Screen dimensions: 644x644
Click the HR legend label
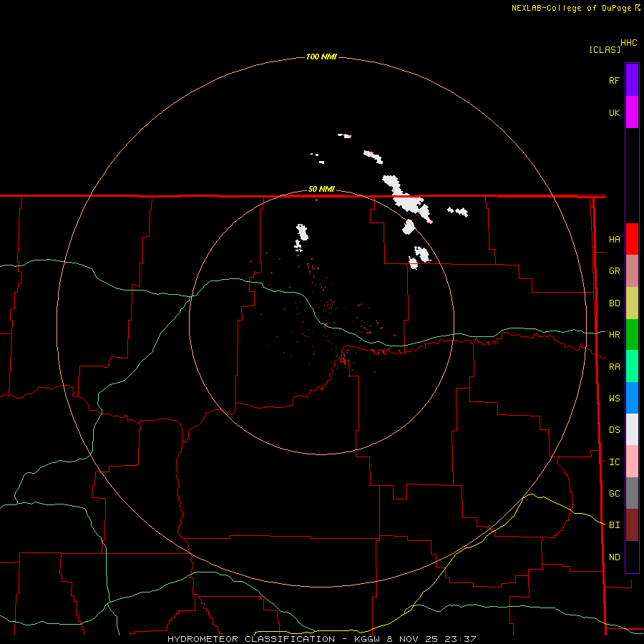coord(615,335)
